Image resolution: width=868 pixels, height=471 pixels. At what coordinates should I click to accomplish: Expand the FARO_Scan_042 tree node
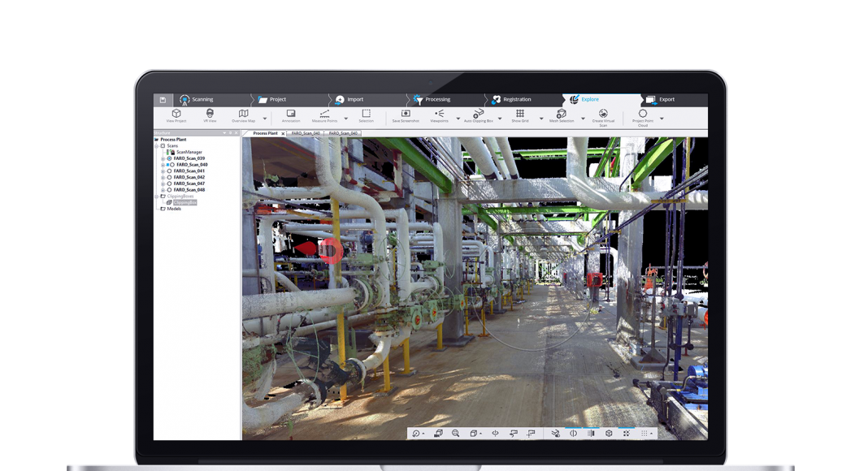[163, 178]
